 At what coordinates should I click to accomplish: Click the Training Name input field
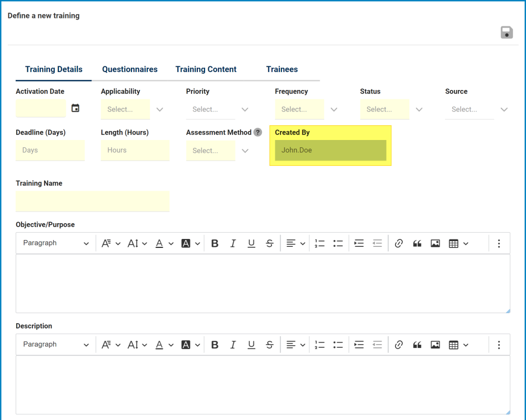click(x=93, y=201)
